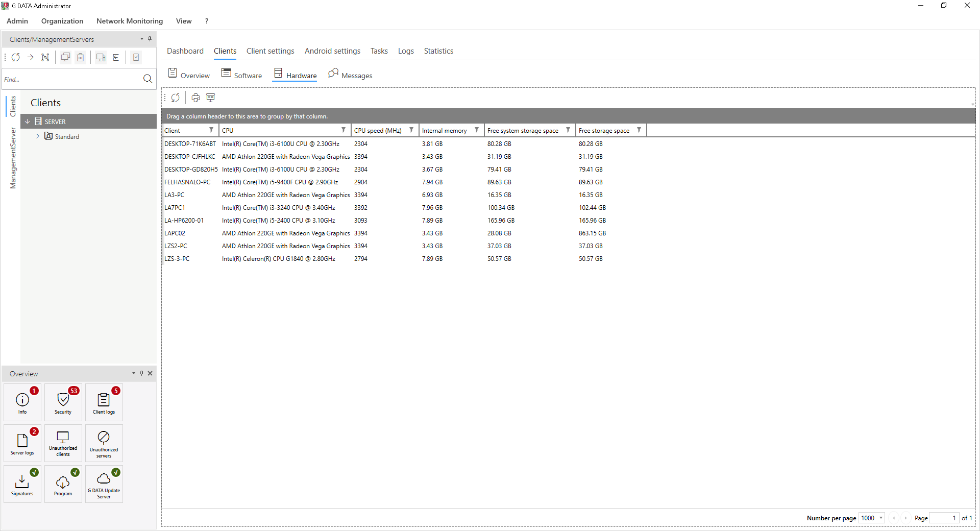Sort by the Internal memory column header

444,131
